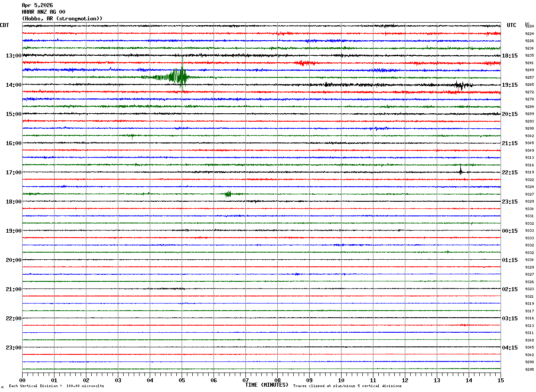Click the 10 minute tick label
The height and width of the screenshot is (392, 536).
(x=341, y=380)
